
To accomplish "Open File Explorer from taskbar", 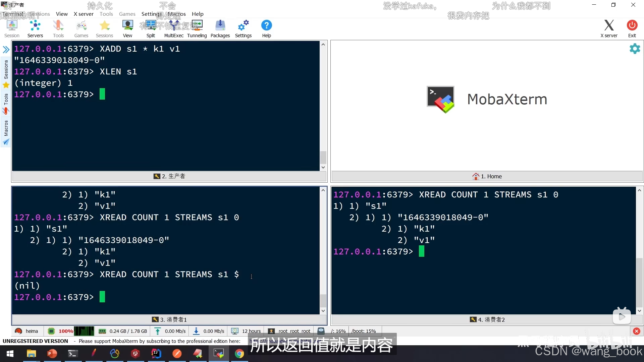I will (31, 354).
